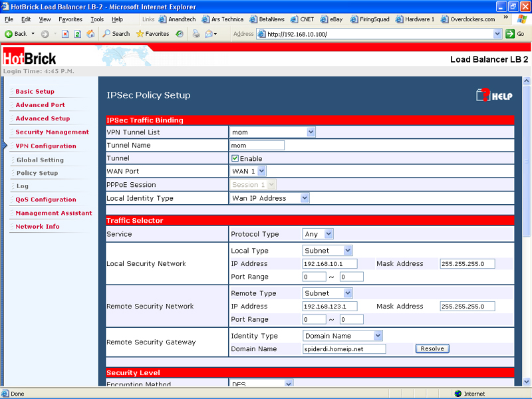Open the Ars Technica links bar shortcut

point(223,19)
